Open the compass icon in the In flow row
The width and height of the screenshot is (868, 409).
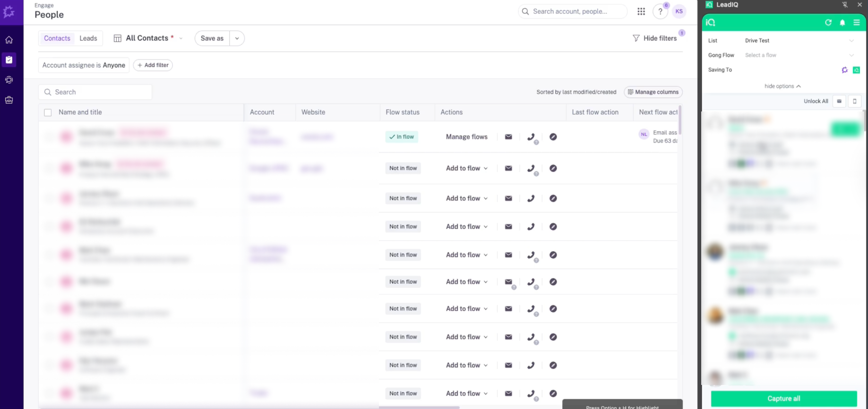click(x=553, y=137)
